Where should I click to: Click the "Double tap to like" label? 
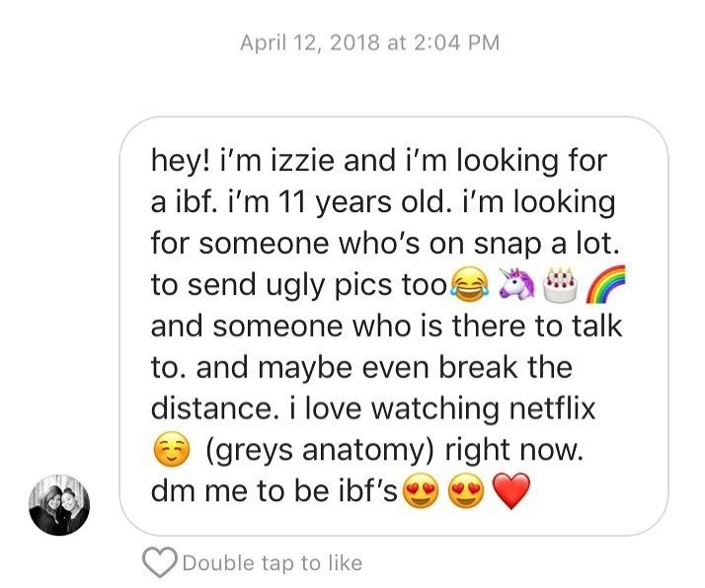(x=272, y=563)
